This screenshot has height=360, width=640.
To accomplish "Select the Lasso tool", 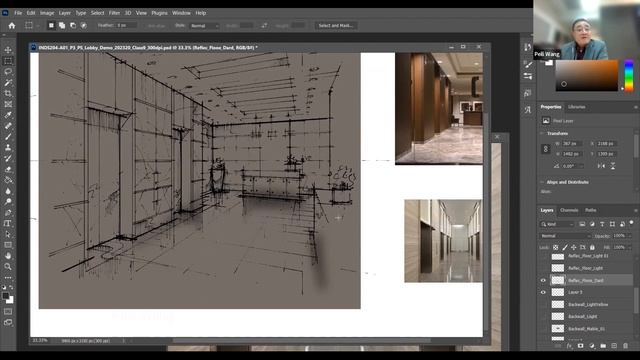I will point(8,71).
